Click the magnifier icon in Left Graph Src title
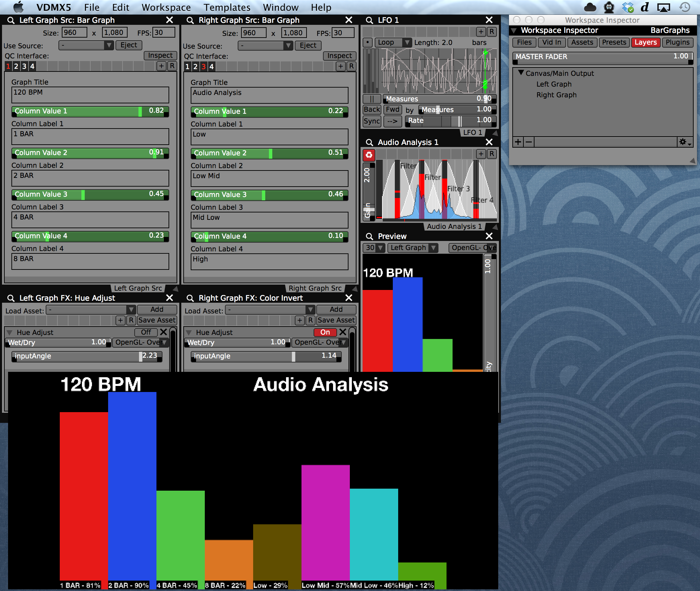 pyautogui.click(x=11, y=20)
